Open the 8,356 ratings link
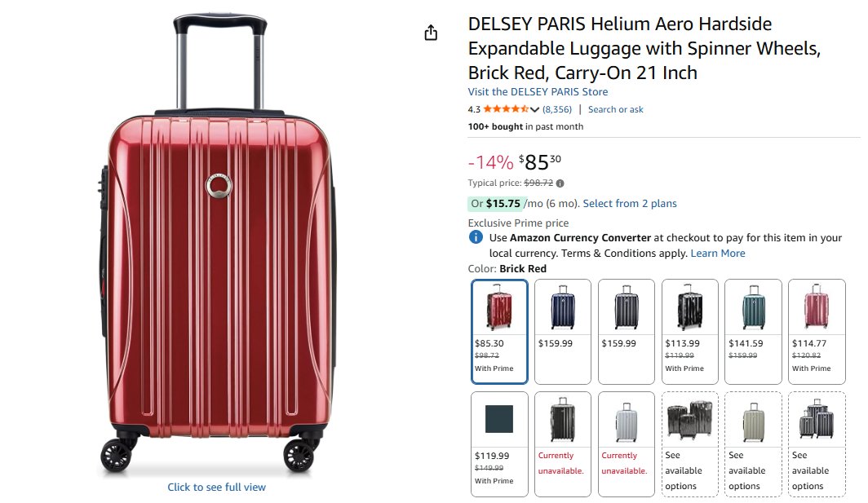868x503 pixels. (x=557, y=109)
